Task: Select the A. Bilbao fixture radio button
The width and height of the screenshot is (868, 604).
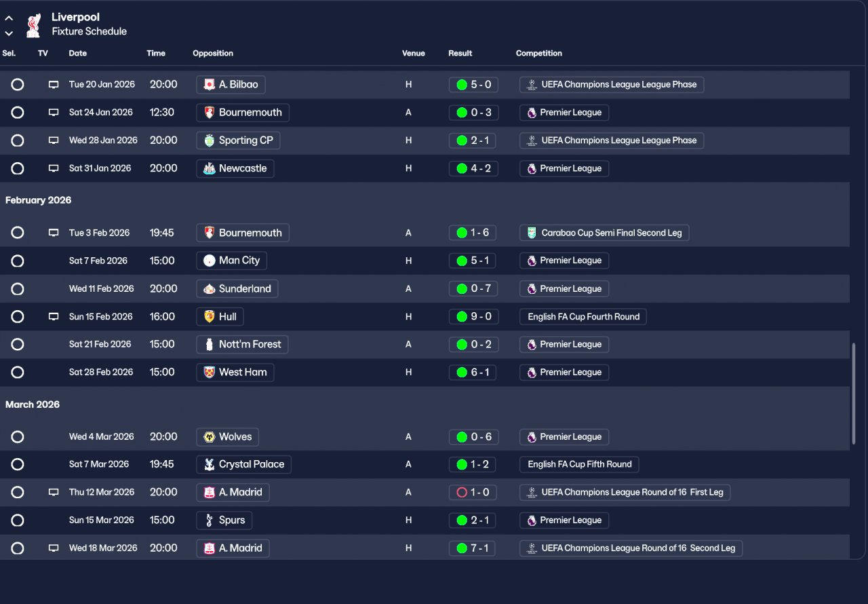Action: tap(18, 85)
